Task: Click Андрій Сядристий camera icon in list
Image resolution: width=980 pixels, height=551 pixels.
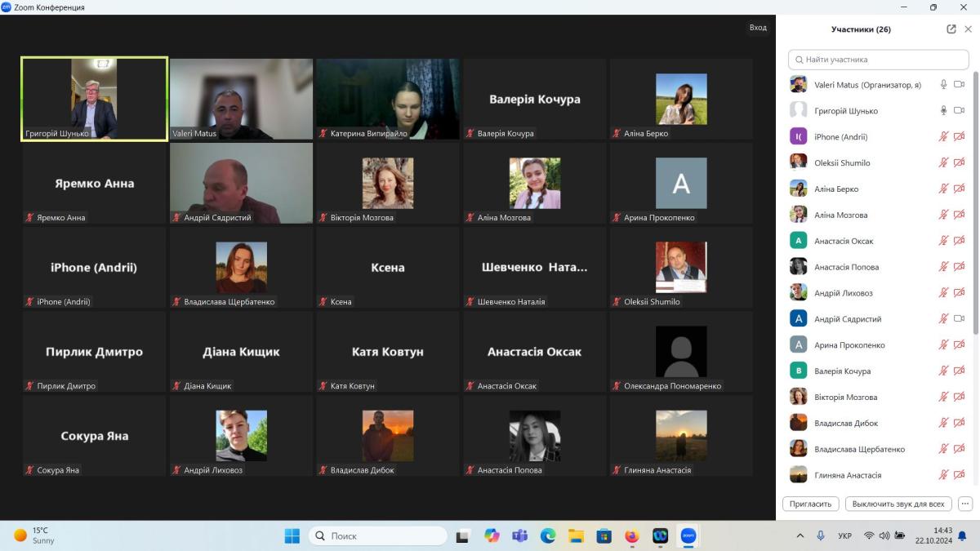Action: tap(960, 319)
